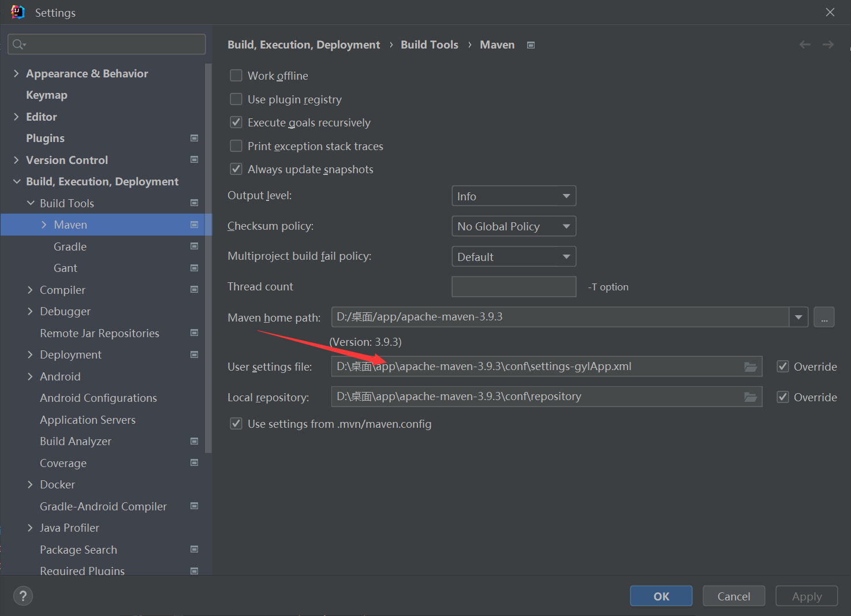Expand the Android node

tap(30, 376)
